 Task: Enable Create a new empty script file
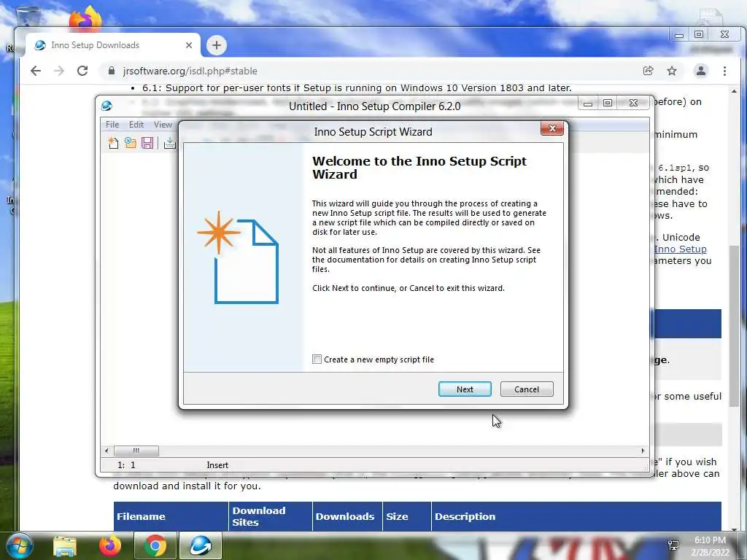317,359
